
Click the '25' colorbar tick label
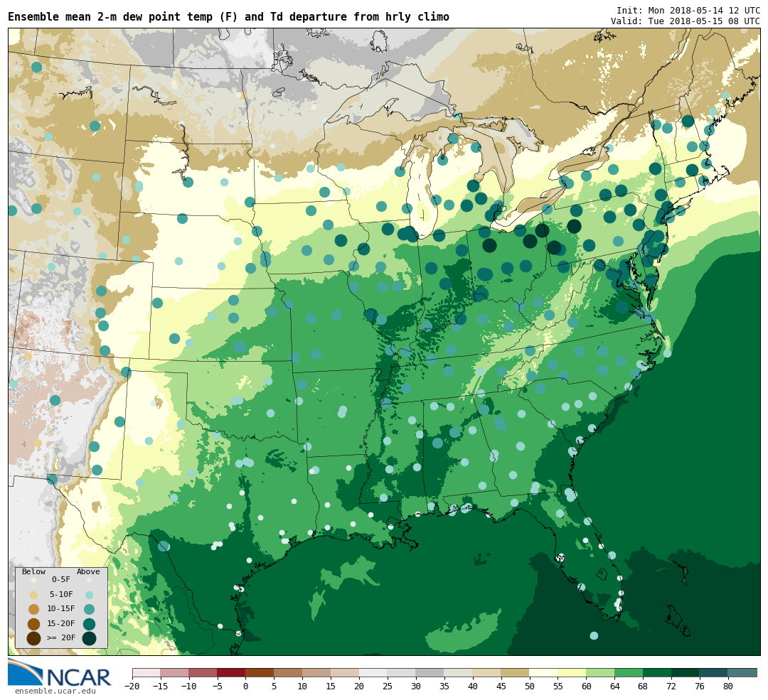pyautogui.click(x=388, y=686)
